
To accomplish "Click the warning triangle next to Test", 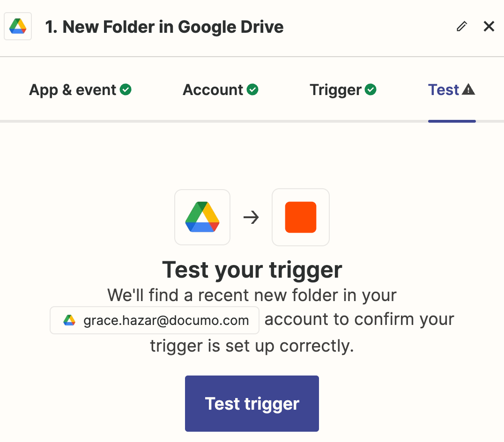I will [x=469, y=89].
